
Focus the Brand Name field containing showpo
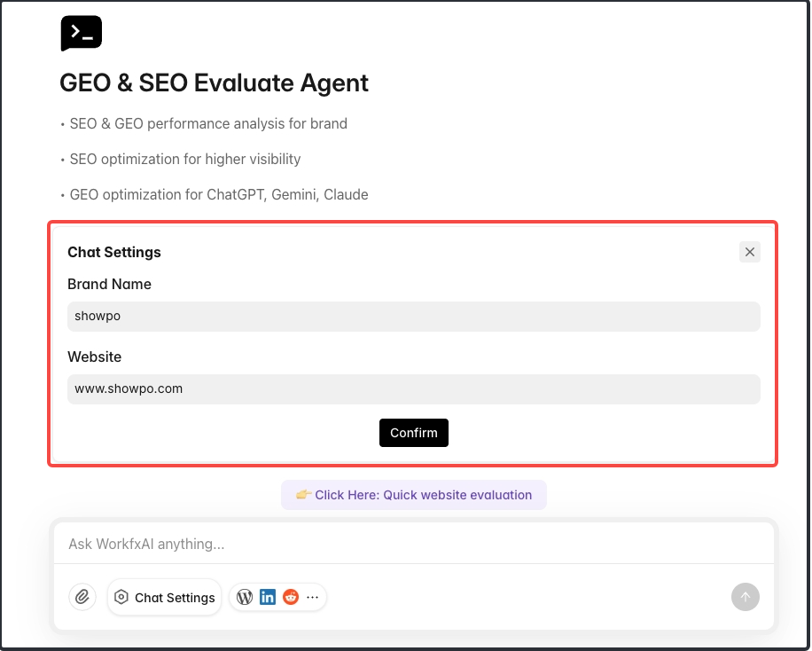tap(413, 317)
